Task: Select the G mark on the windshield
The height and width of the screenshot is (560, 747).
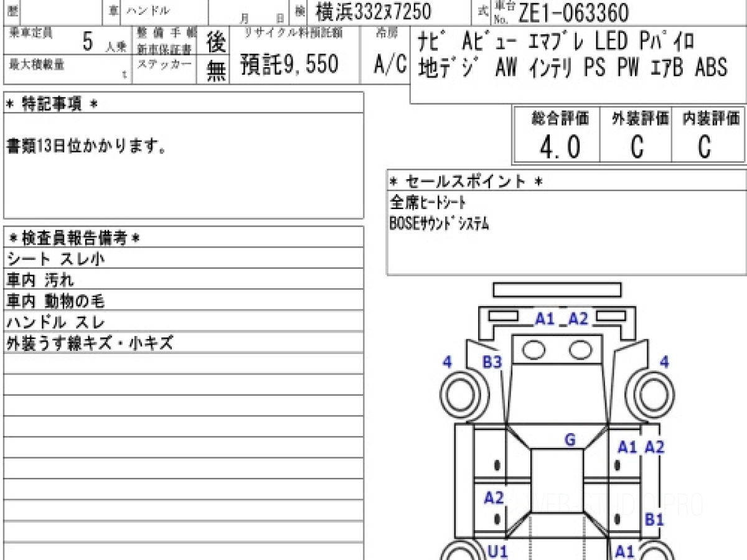Action: (x=570, y=441)
